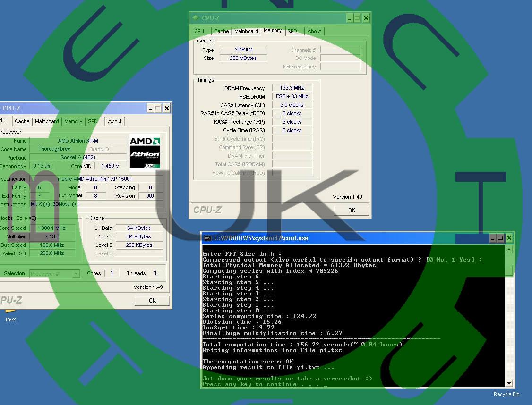Click DRAM Frequency value 133.3 MHz
Screen dimensions: 532x405
pos(292,88)
